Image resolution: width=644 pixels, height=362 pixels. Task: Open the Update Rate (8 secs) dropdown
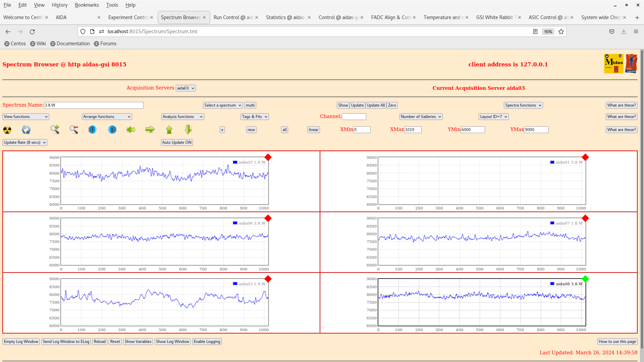[x=25, y=142]
